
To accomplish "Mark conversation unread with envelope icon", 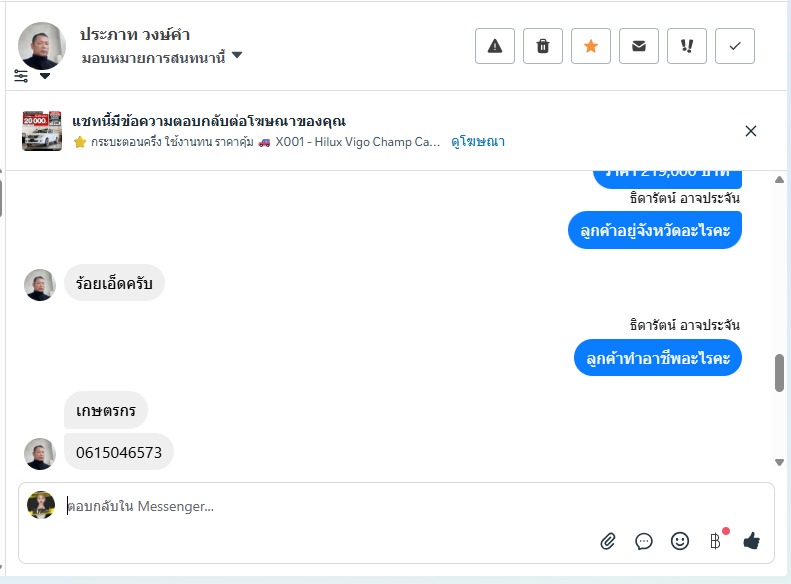I will point(639,46).
